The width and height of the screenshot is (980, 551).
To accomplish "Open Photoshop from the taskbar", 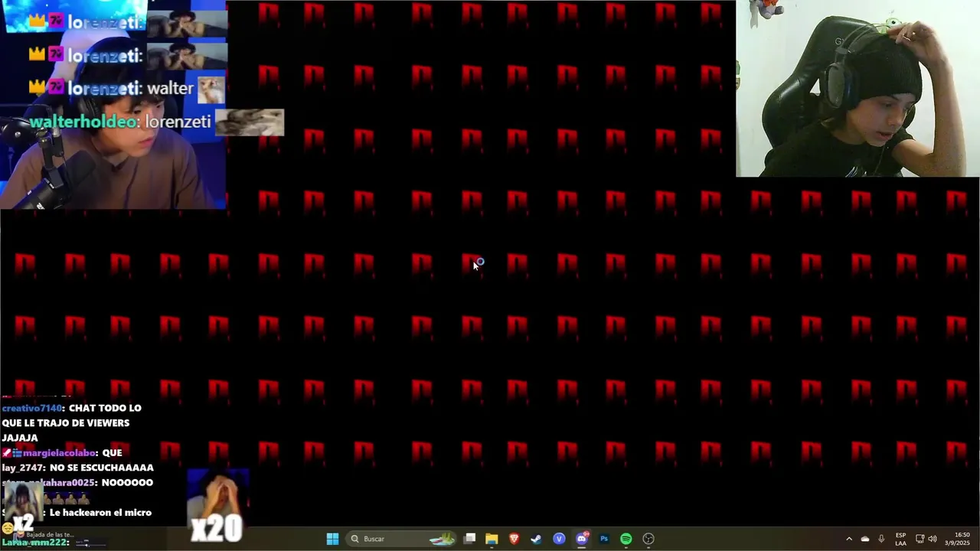I will coord(603,539).
